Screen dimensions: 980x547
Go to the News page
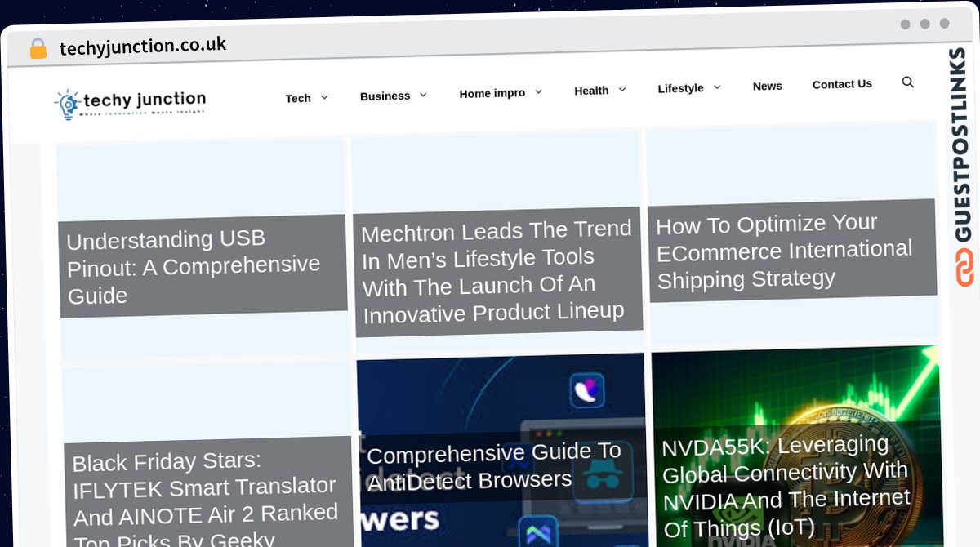click(768, 86)
